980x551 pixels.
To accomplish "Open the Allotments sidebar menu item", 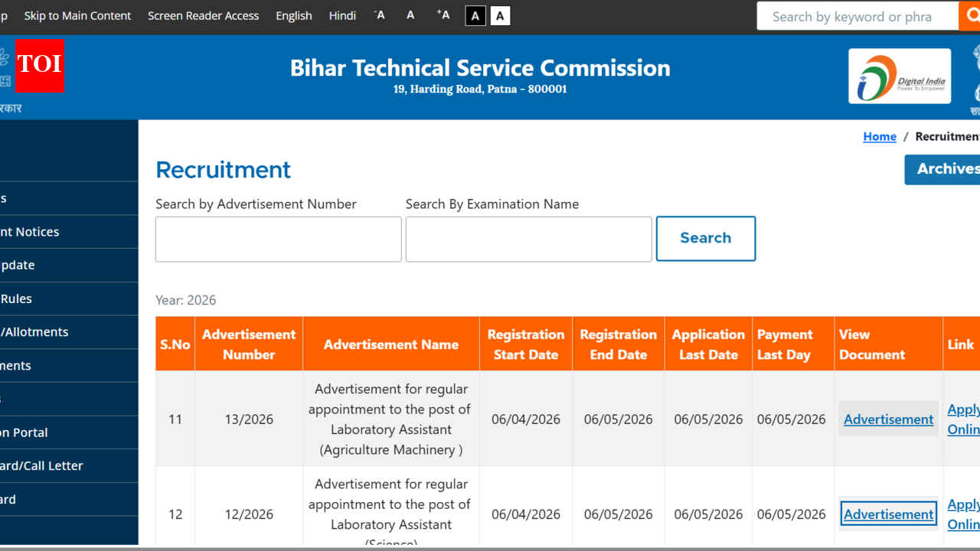I will (69, 331).
